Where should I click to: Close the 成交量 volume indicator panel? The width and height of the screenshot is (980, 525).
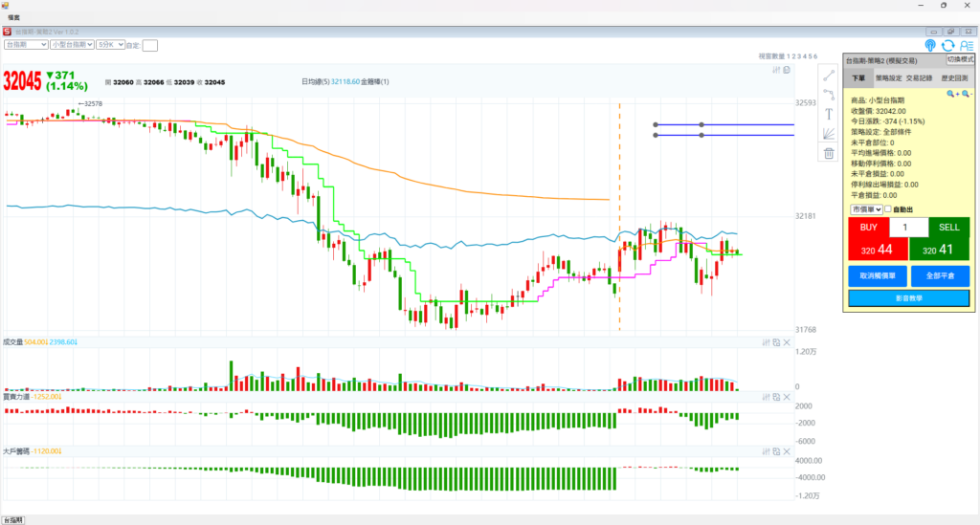coord(787,342)
